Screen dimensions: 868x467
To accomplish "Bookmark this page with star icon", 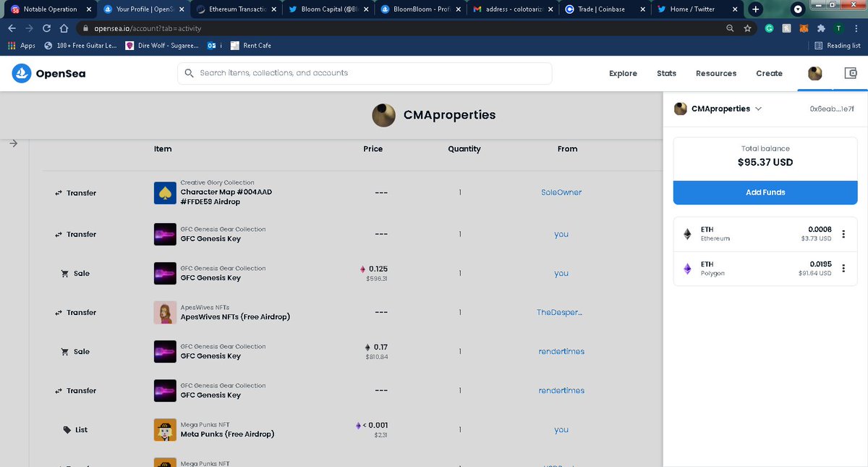I will point(749,28).
